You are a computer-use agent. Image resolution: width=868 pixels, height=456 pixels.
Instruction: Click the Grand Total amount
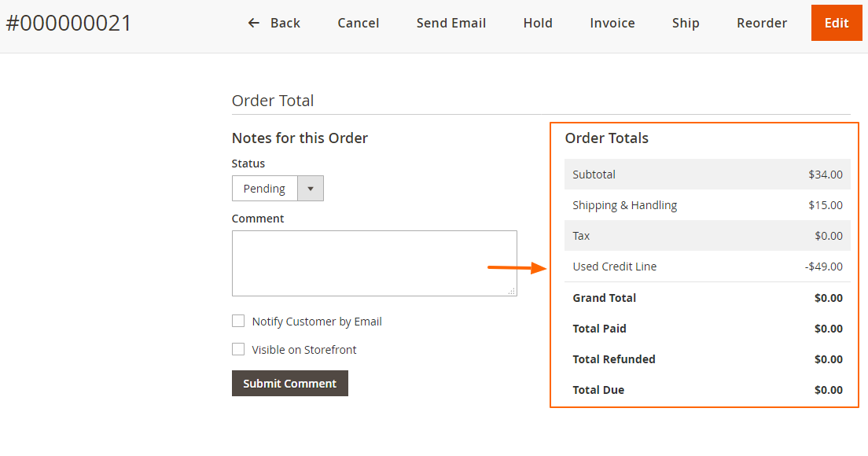828,298
